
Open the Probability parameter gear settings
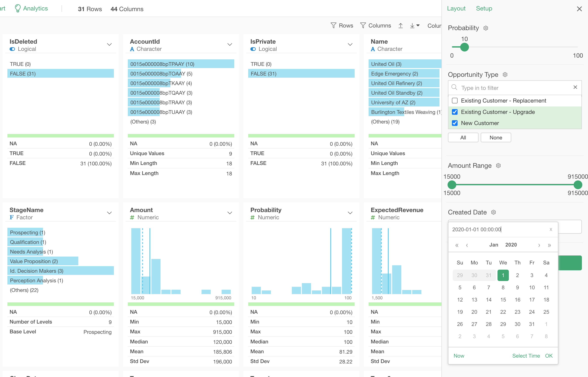[486, 28]
